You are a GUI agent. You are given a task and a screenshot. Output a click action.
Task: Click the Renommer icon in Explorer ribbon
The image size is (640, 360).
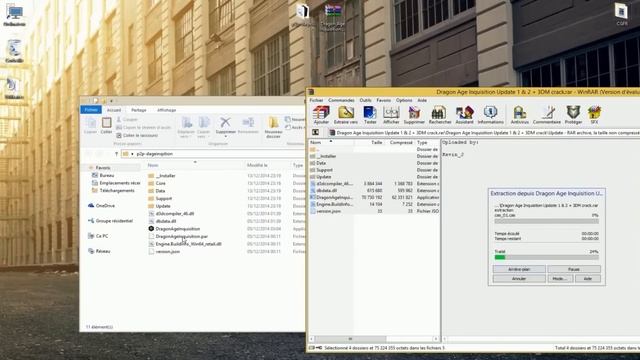point(248,125)
